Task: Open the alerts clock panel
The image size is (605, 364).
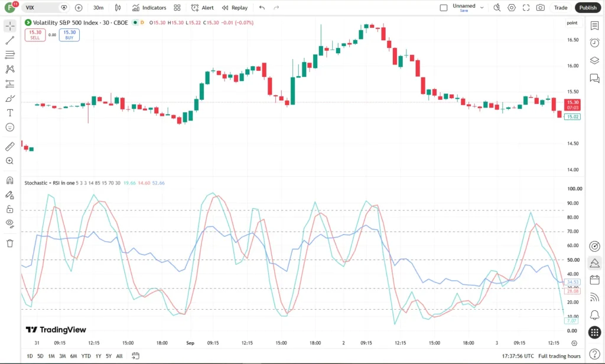Action: [x=594, y=43]
